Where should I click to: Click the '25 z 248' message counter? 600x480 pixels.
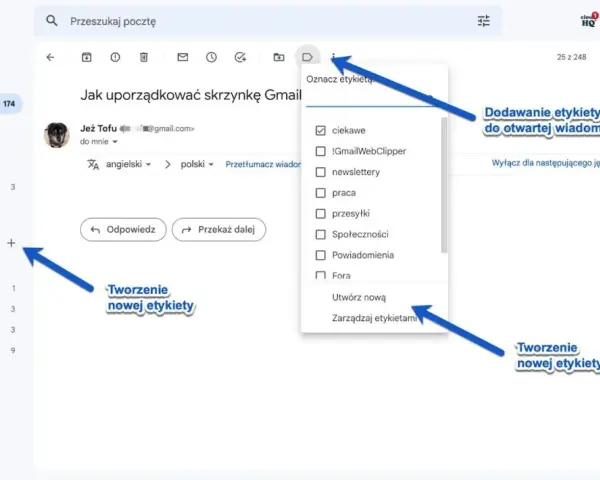[572, 57]
